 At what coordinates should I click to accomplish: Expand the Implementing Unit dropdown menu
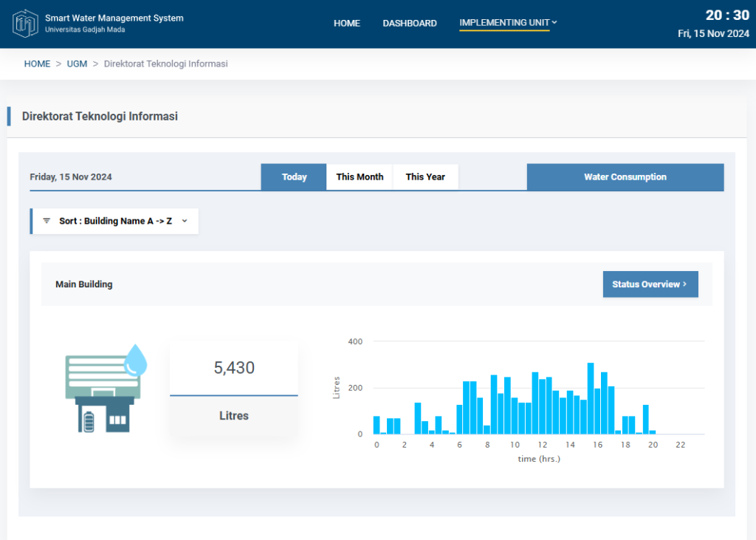coord(507,23)
